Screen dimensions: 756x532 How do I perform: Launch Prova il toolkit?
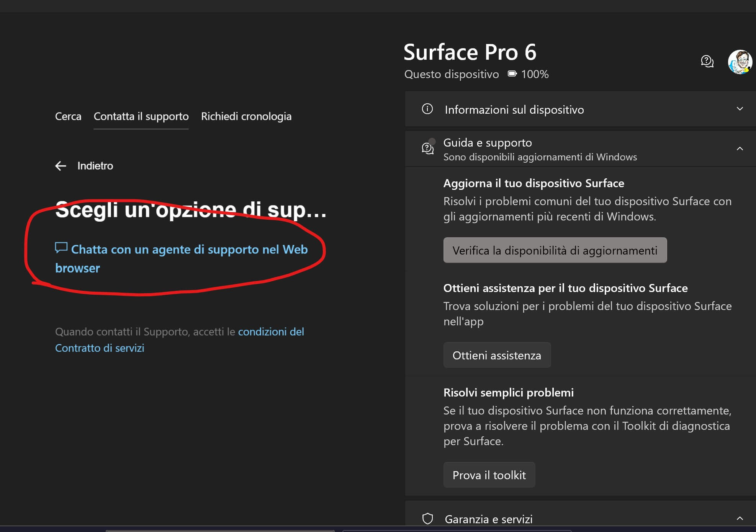click(489, 475)
